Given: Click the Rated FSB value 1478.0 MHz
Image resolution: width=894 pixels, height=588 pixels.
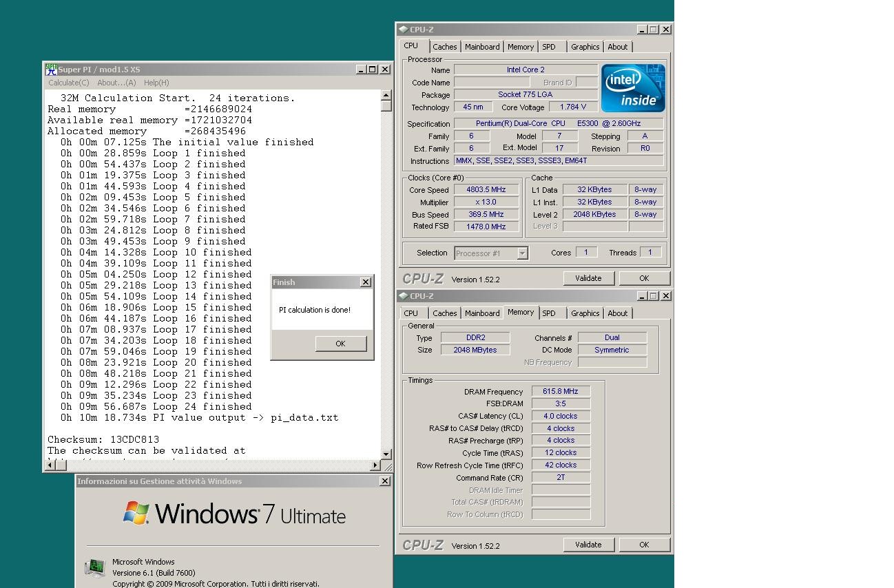Looking at the screenshot, I should coord(486,227).
